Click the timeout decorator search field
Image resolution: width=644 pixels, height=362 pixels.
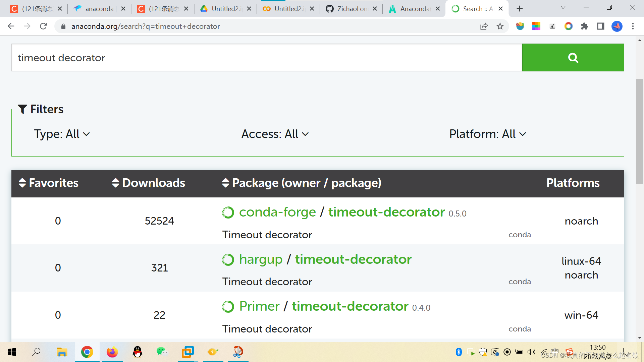click(267, 58)
